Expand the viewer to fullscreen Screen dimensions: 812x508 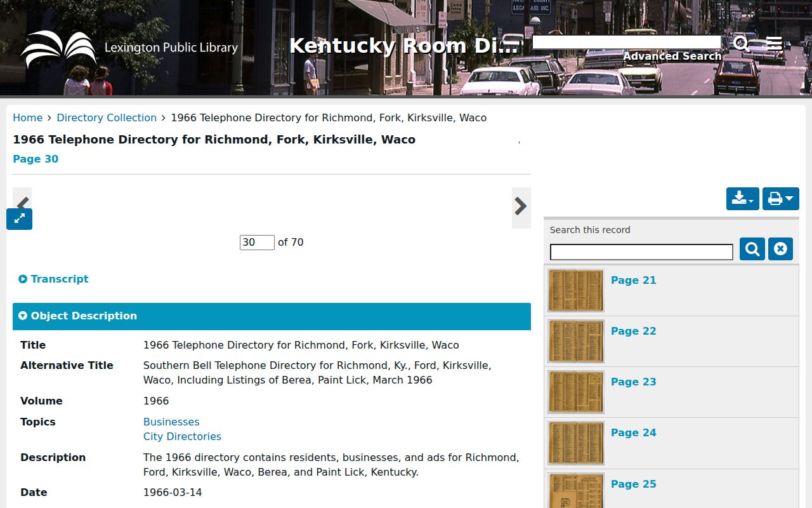point(19,219)
